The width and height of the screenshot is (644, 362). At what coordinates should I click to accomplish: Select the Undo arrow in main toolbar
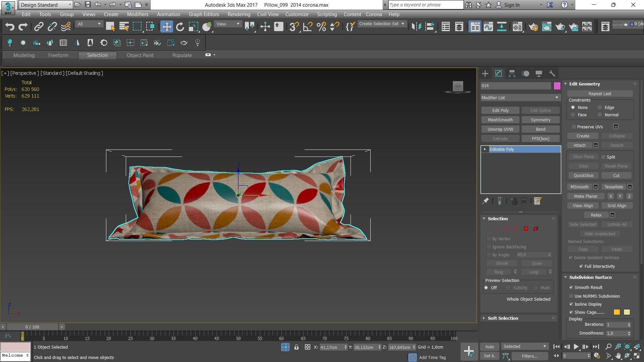click(x=10, y=27)
